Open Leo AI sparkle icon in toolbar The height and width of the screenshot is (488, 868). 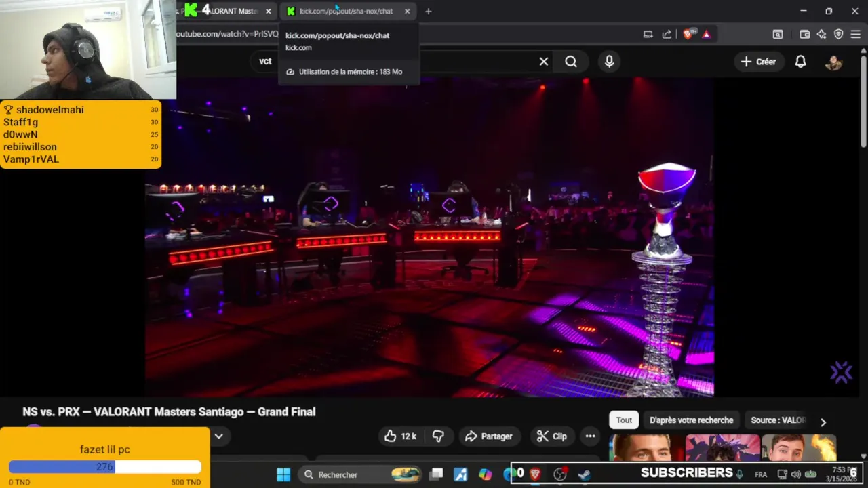coord(821,34)
